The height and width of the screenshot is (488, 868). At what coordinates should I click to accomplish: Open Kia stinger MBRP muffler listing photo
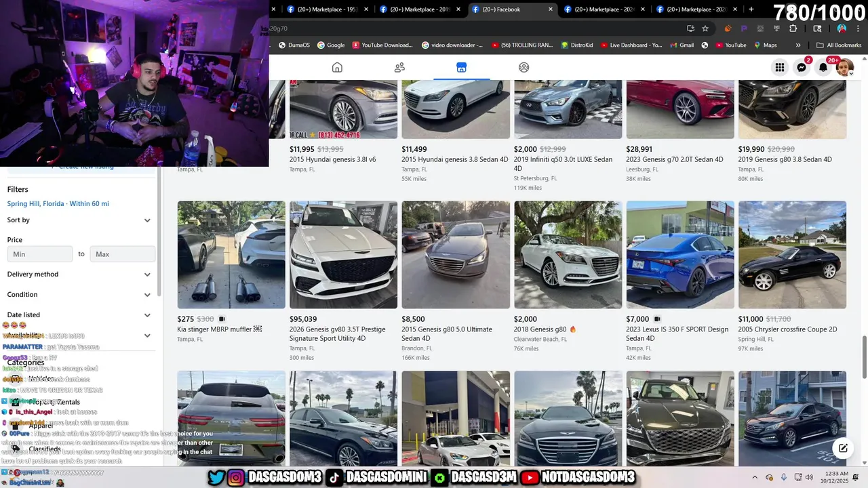[x=231, y=255]
